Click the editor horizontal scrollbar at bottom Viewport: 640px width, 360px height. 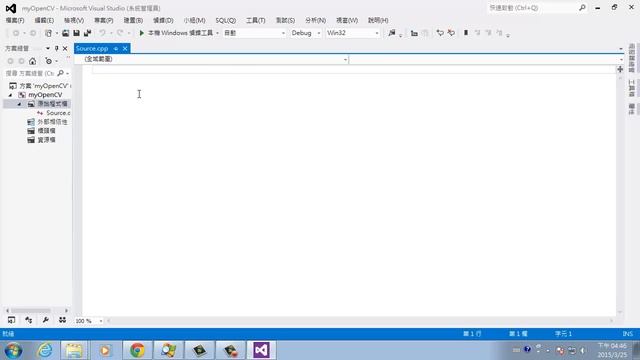pyautogui.click(x=360, y=321)
